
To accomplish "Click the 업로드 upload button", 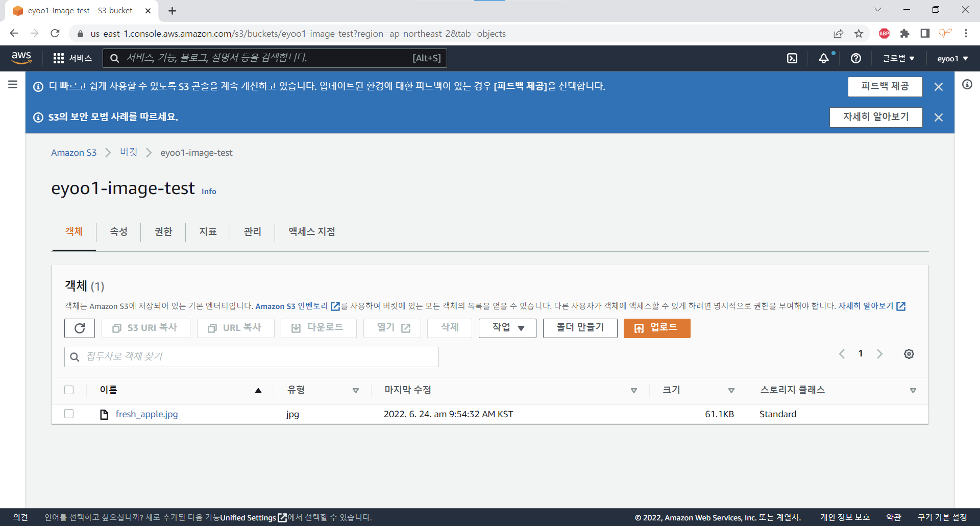I will click(x=657, y=328).
